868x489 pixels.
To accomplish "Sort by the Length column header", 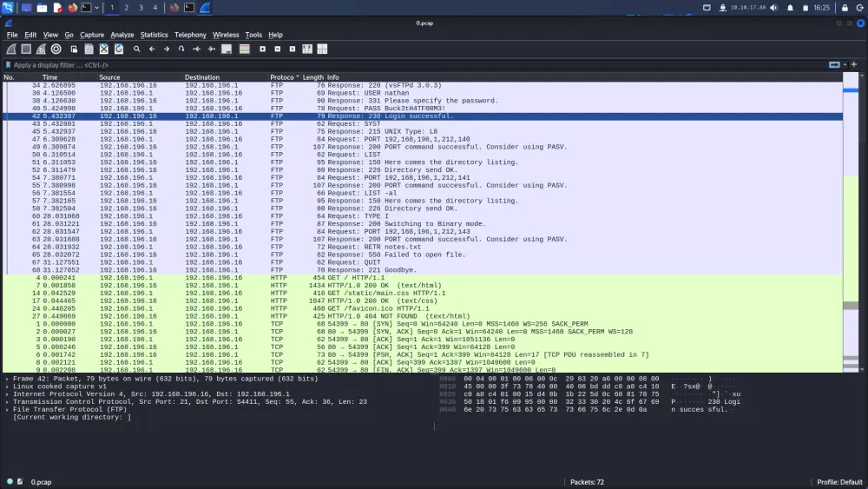I will 312,77.
